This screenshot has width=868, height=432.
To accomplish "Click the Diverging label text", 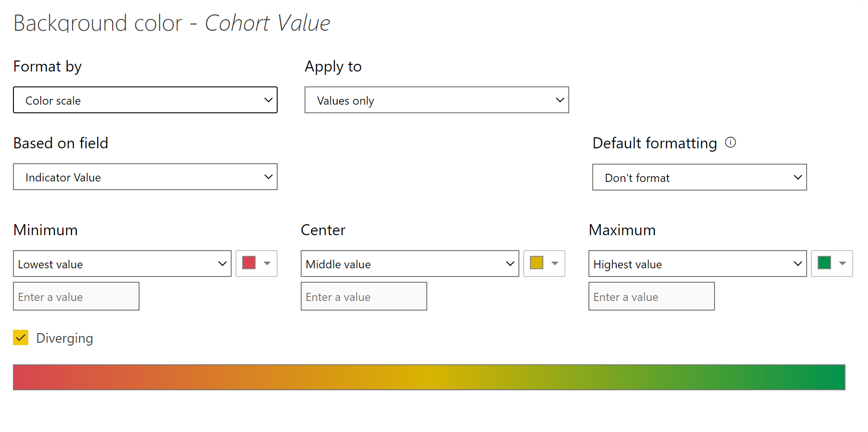I will click(x=65, y=338).
